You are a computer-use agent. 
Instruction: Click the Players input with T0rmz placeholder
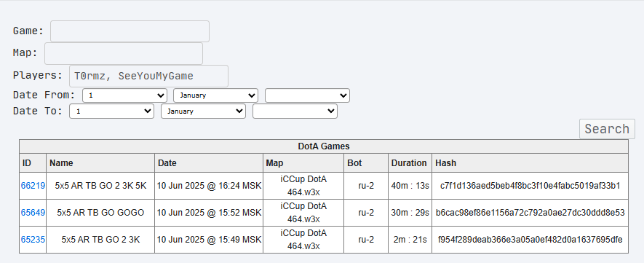pos(148,76)
